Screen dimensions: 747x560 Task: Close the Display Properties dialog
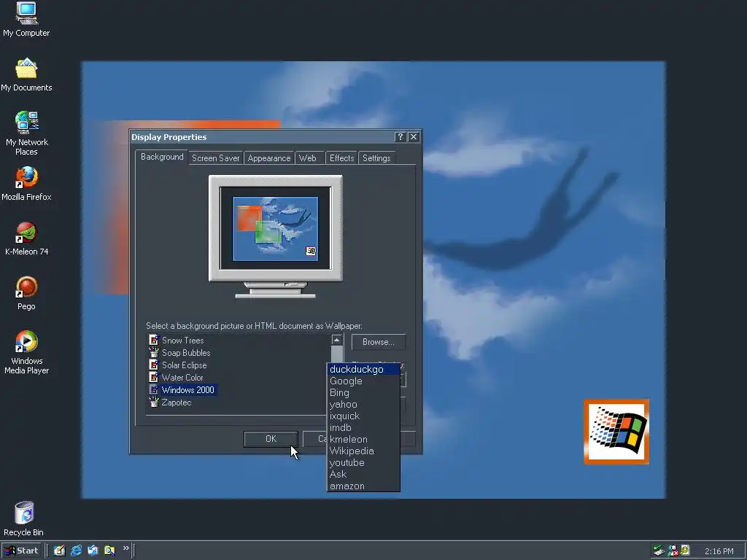tap(414, 137)
